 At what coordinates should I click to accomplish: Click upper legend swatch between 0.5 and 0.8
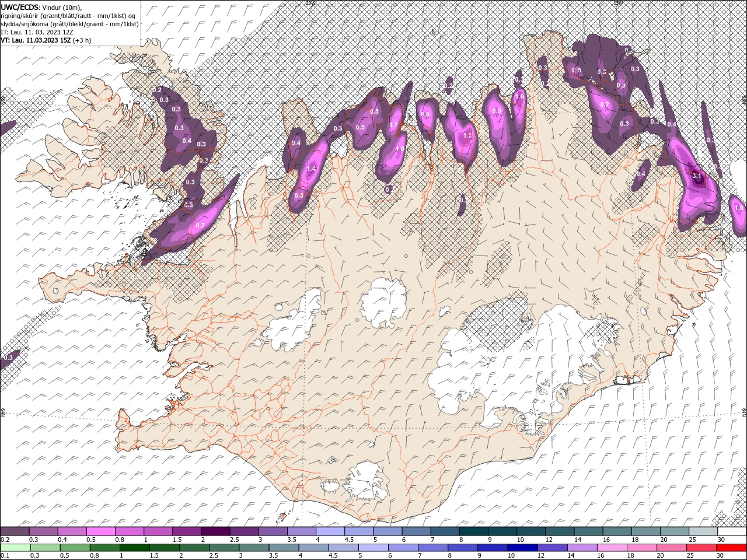pyautogui.click(x=100, y=531)
